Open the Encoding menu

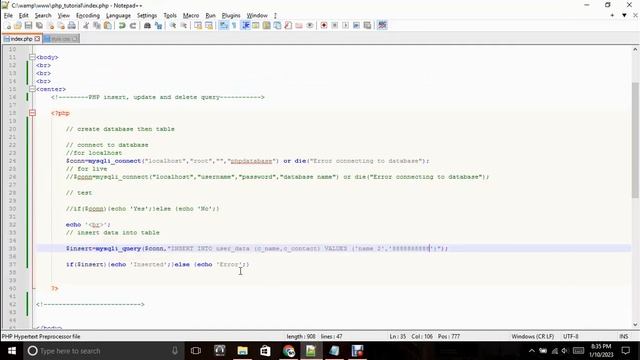click(88, 16)
